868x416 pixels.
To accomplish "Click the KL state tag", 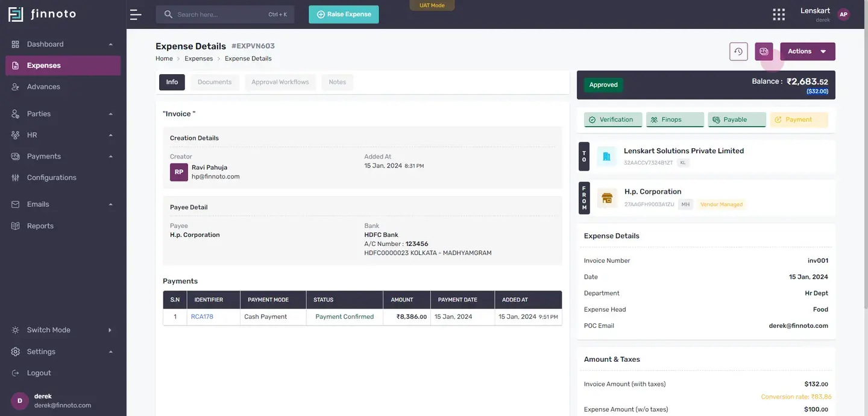I will coord(683,163).
